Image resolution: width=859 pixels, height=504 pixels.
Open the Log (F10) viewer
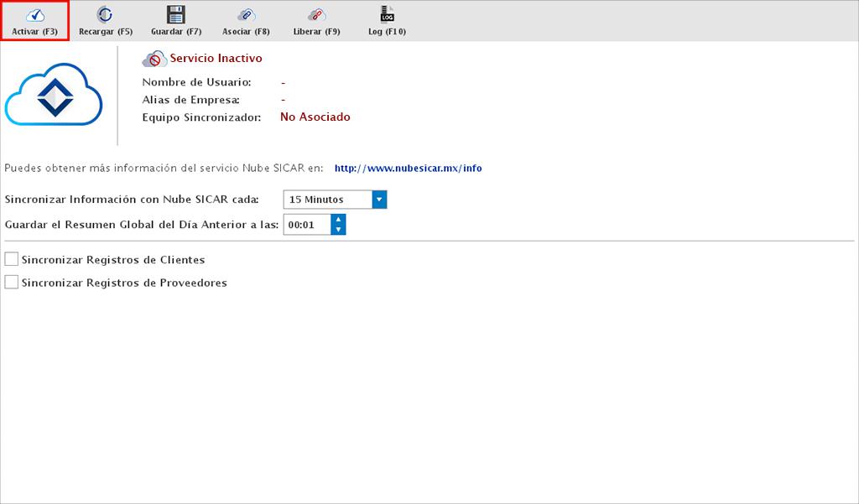387,14
